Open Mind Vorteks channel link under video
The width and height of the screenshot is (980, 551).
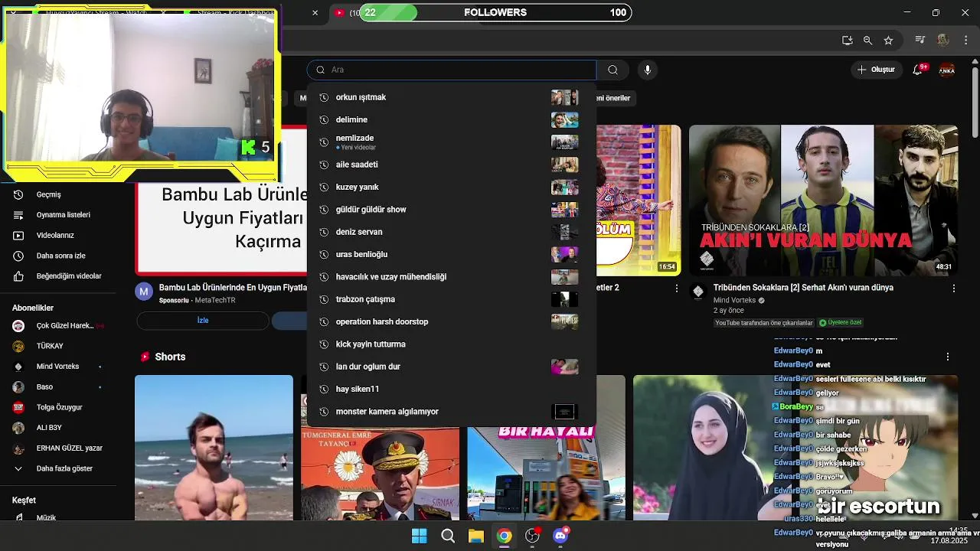(x=733, y=300)
